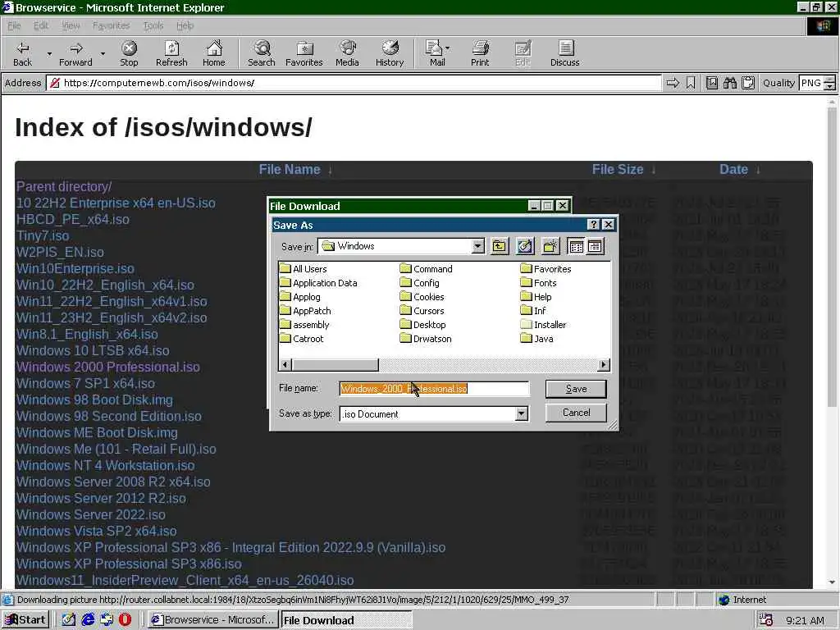
Task: Select the Command folder
Action: coord(427,269)
